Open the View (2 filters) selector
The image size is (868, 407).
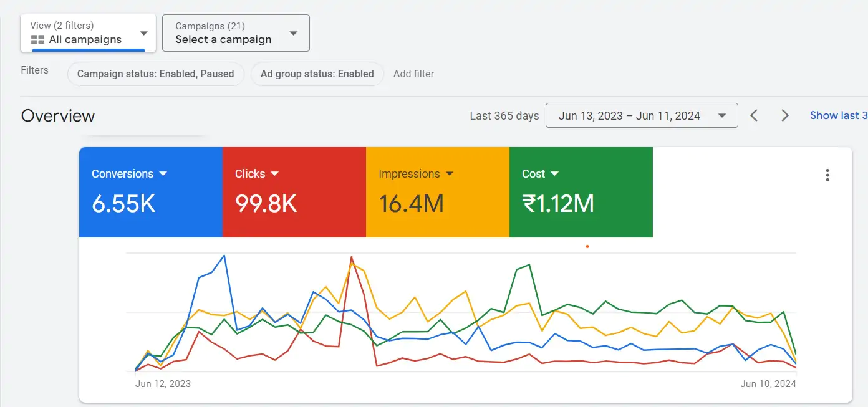click(x=87, y=32)
